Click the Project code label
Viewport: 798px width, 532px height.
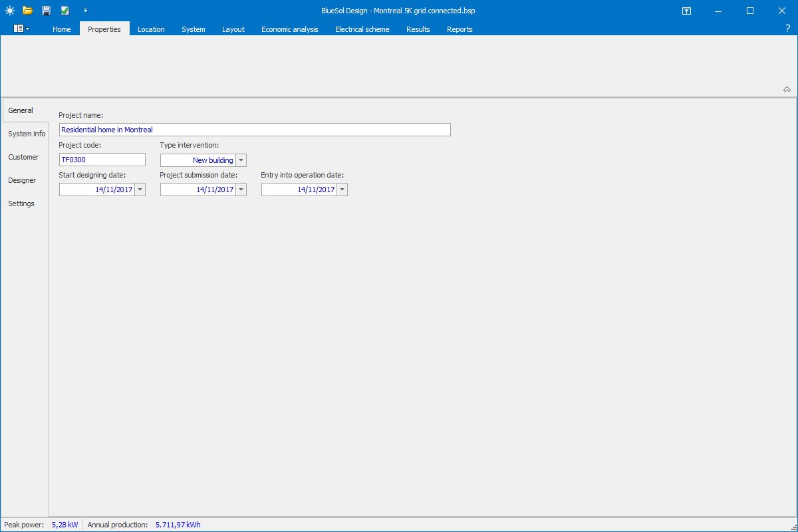pyautogui.click(x=80, y=145)
